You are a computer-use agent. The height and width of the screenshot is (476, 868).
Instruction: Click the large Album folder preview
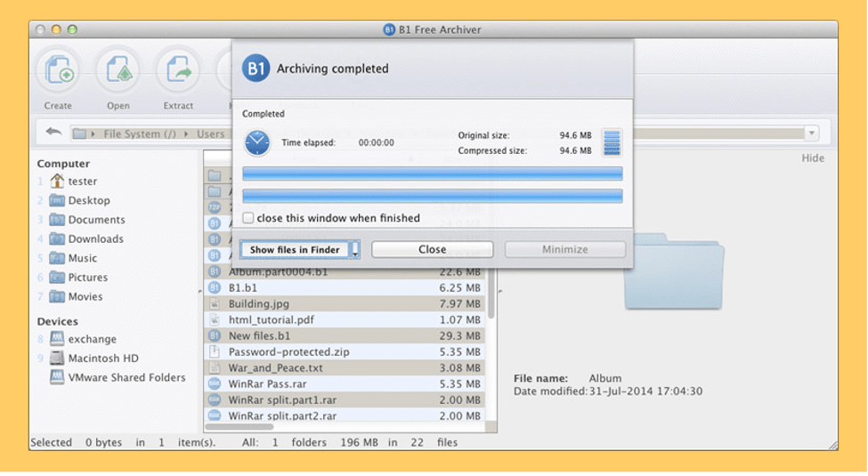click(674, 270)
